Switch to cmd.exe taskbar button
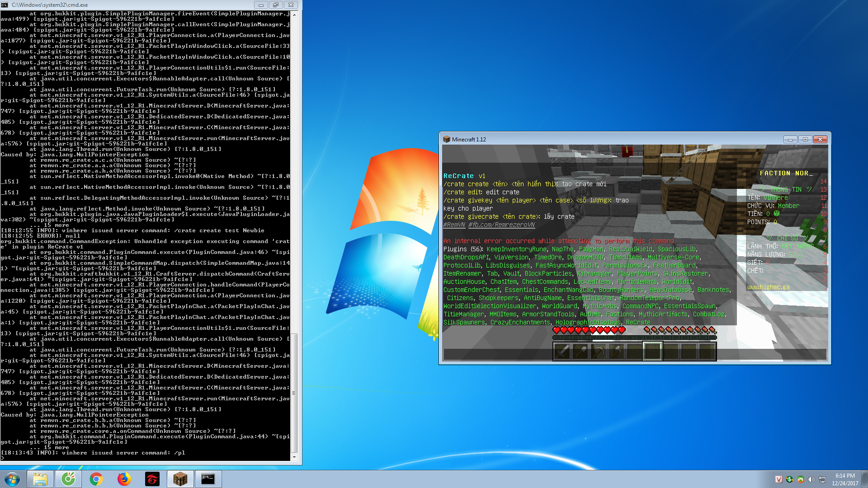This screenshot has height=488, width=868. [x=208, y=479]
